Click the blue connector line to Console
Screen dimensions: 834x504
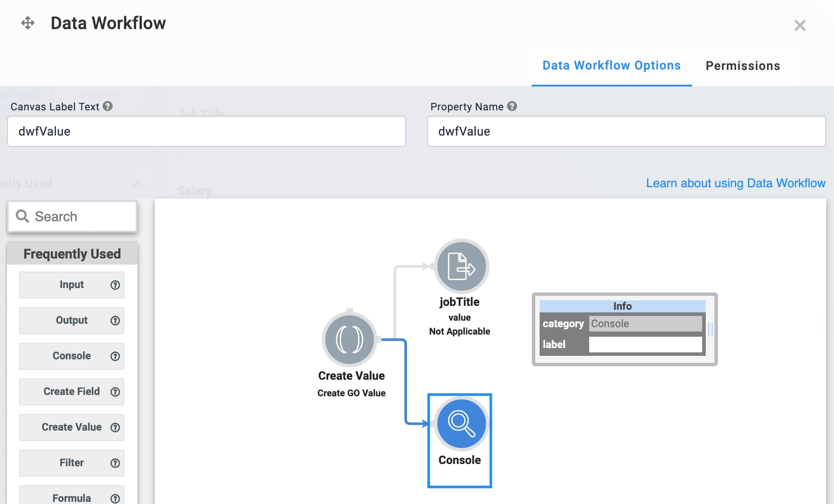tap(406, 382)
